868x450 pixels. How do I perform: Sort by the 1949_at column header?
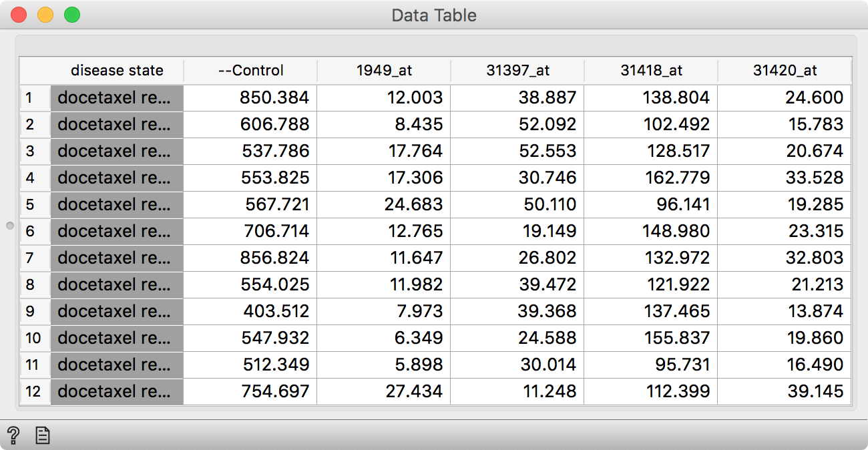[x=384, y=71]
